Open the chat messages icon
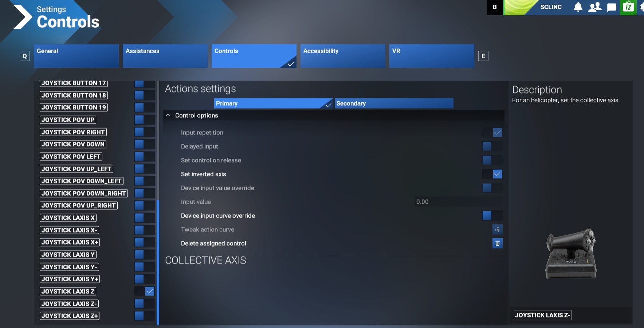This screenshot has height=328, width=644. [x=612, y=7]
